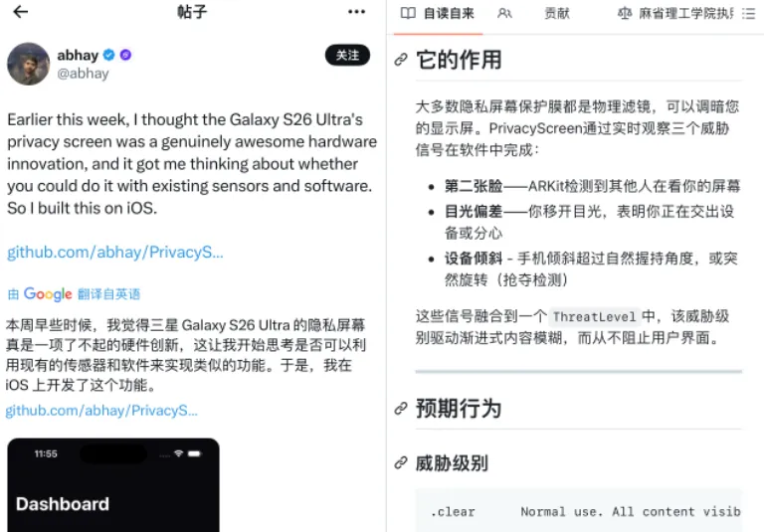Open the three-dots post options menu
This screenshot has height=532, width=764.
click(357, 12)
